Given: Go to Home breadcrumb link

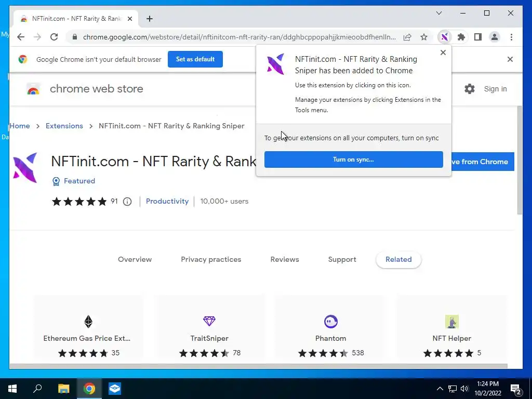Looking at the screenshot, I should click(x=20, y=126).
